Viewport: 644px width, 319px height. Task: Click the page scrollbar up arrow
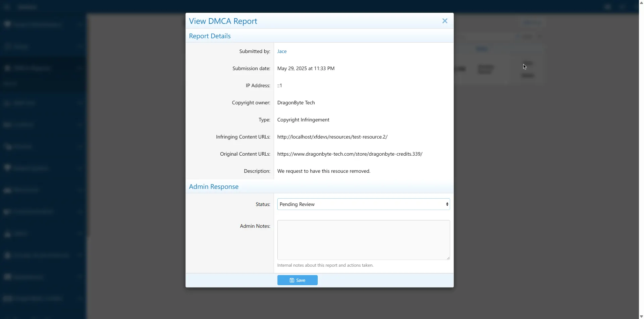pyautogui.click(x=641, y=2)
